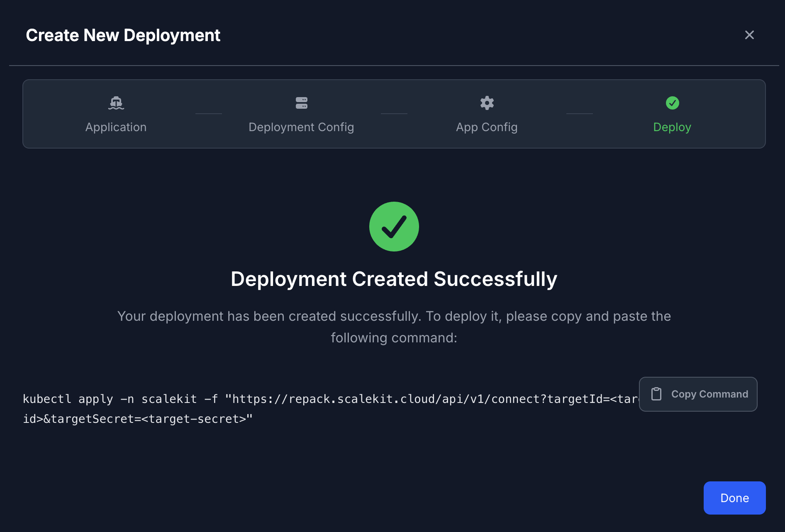Click the 'Your deployment has been created' message

pos(394,327)
